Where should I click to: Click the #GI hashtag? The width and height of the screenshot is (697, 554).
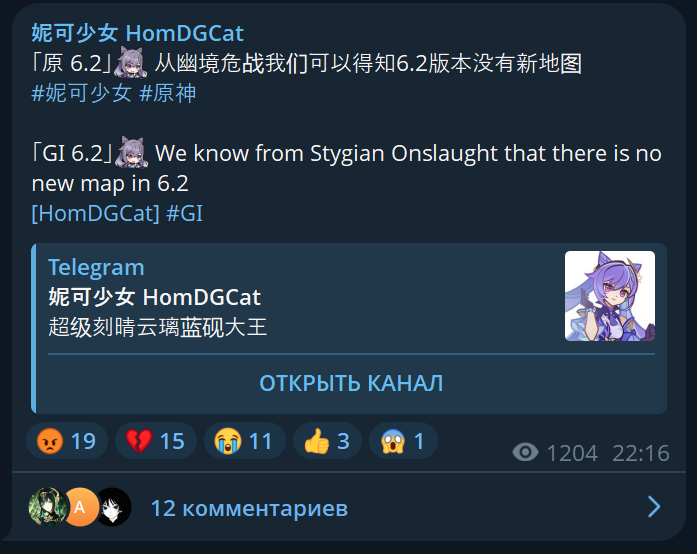coord(184,213)
